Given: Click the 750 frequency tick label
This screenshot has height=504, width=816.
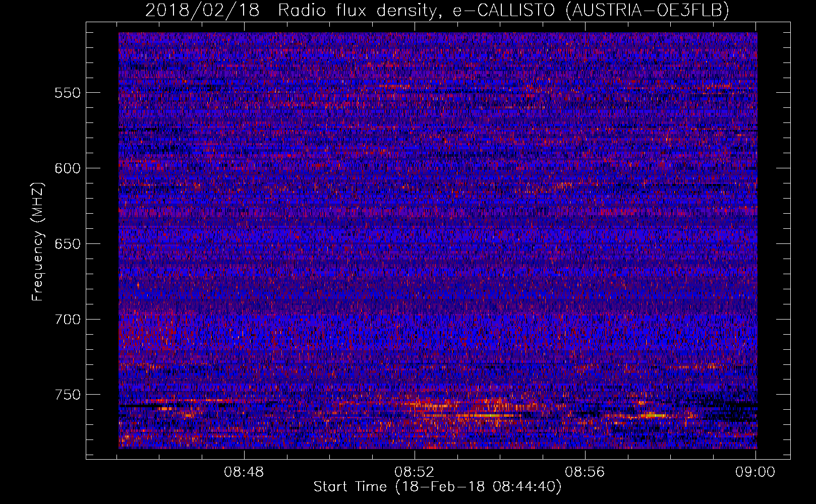Looking at the screenshot, I should [x=68, y=395].
